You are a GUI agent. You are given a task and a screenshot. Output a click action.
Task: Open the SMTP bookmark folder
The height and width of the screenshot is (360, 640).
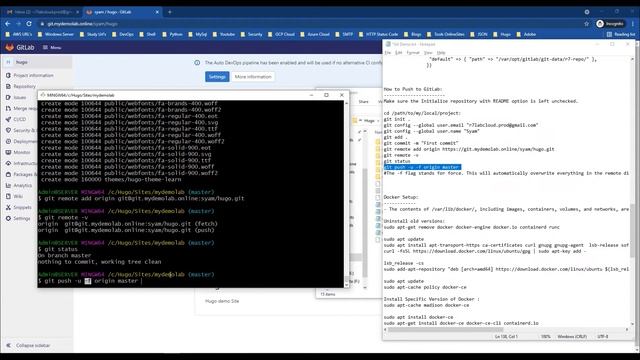tap(344, 35)
